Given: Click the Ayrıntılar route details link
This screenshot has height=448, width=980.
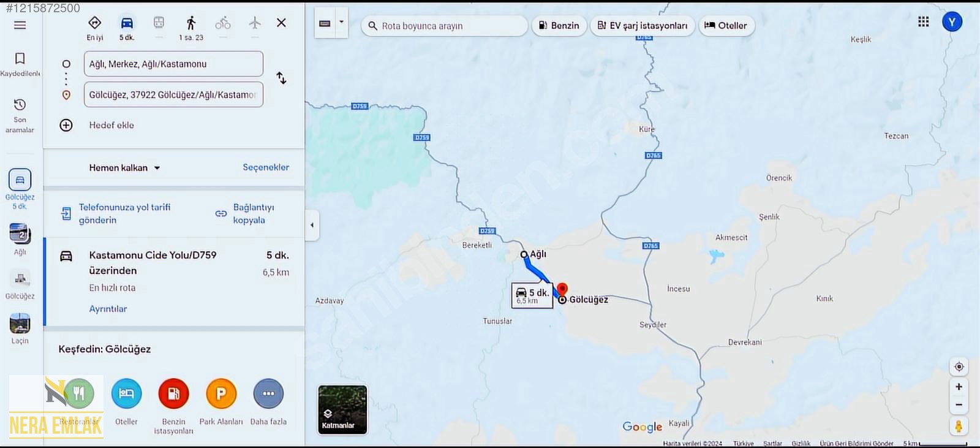Looking at the screenshot, I should [108, 309].
